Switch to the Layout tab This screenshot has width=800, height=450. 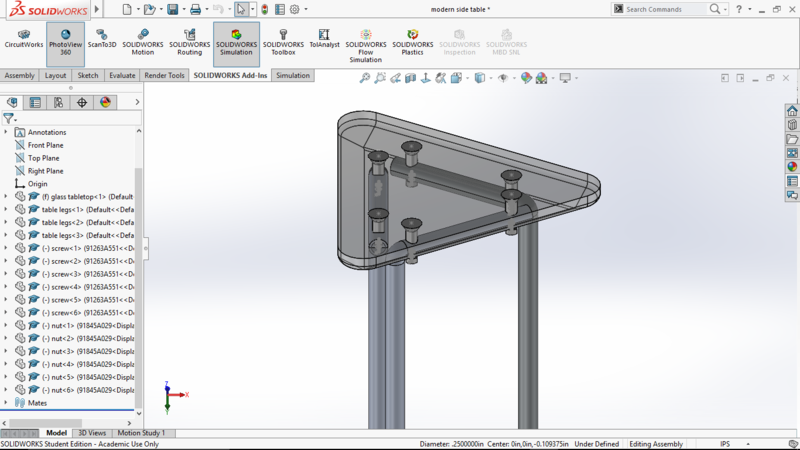56,76
